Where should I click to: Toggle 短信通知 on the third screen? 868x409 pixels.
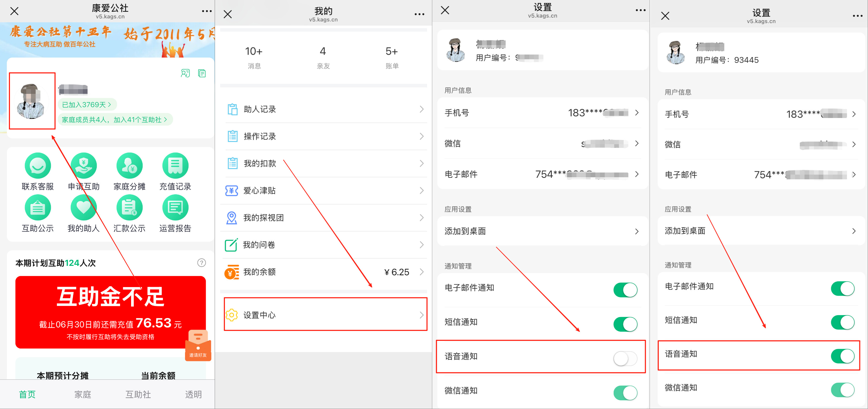click(625, 324)
